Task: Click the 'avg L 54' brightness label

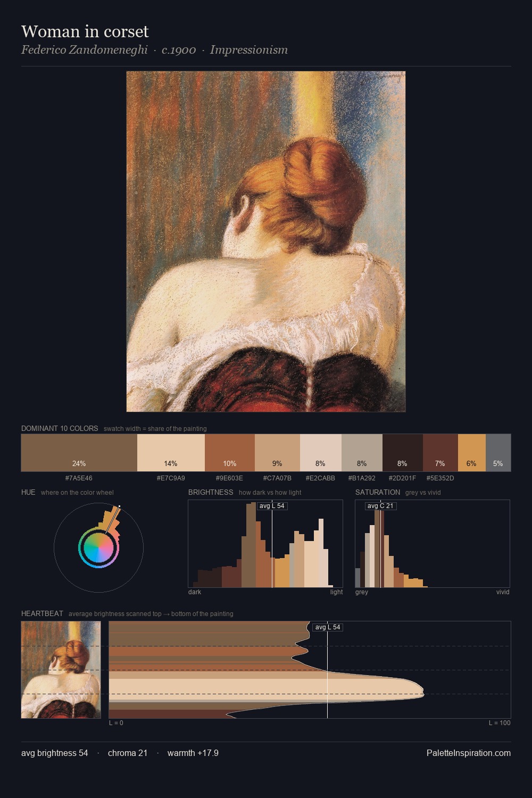Action: pos(272,506)
